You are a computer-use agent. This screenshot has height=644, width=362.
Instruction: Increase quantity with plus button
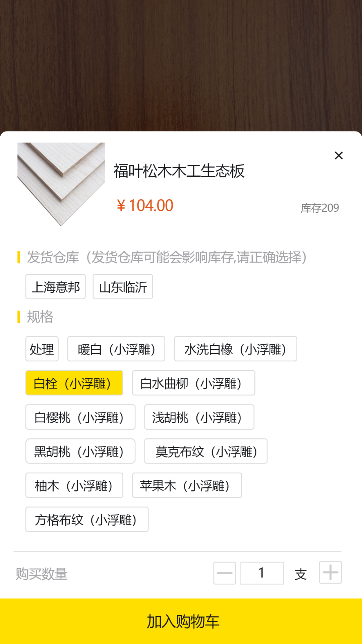tap(330, 572)
